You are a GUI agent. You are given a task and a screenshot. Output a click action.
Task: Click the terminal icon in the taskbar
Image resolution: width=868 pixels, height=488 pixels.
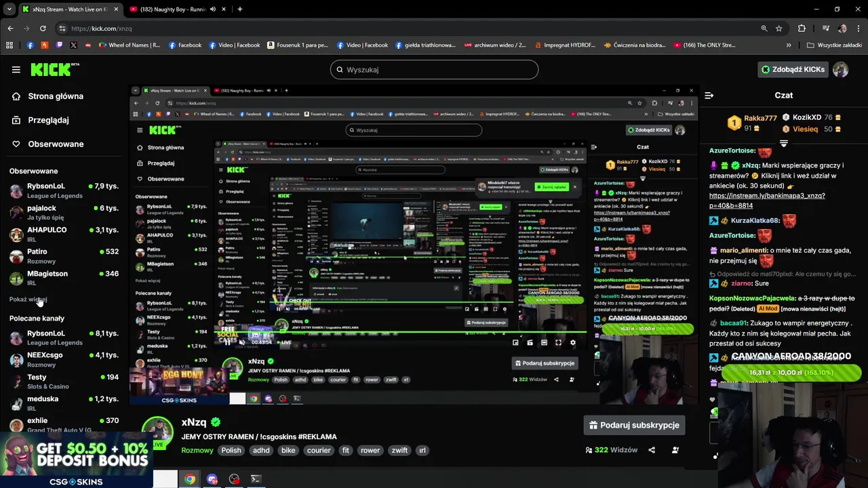[256, 479]
